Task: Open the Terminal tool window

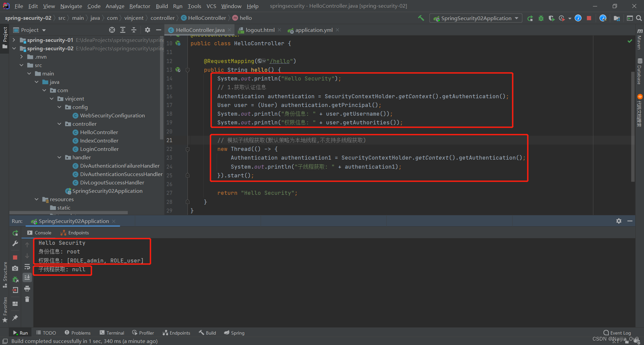Action: coord(112,333)
